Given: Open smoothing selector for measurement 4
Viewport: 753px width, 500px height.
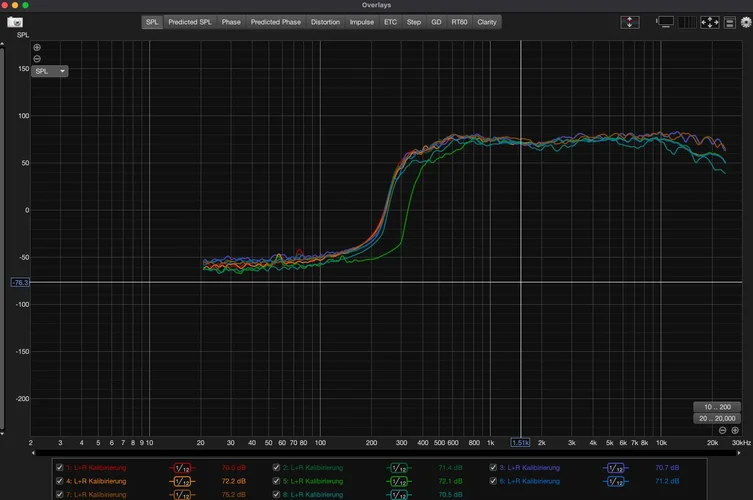Looking at the screenshot, I should coord(182,481).
